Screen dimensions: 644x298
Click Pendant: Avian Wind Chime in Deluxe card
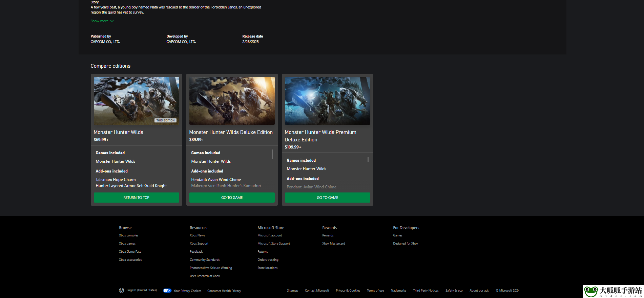tap(216, 180)
